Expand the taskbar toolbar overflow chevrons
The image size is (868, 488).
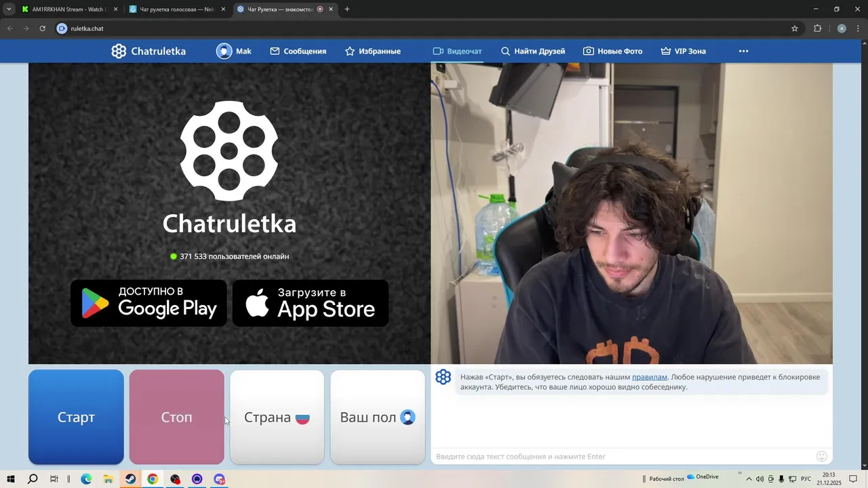739,474
